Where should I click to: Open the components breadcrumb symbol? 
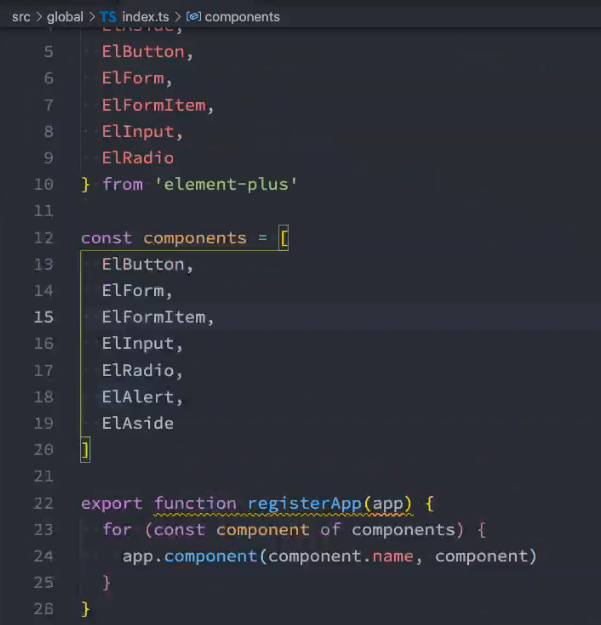[x=242, y=17]
